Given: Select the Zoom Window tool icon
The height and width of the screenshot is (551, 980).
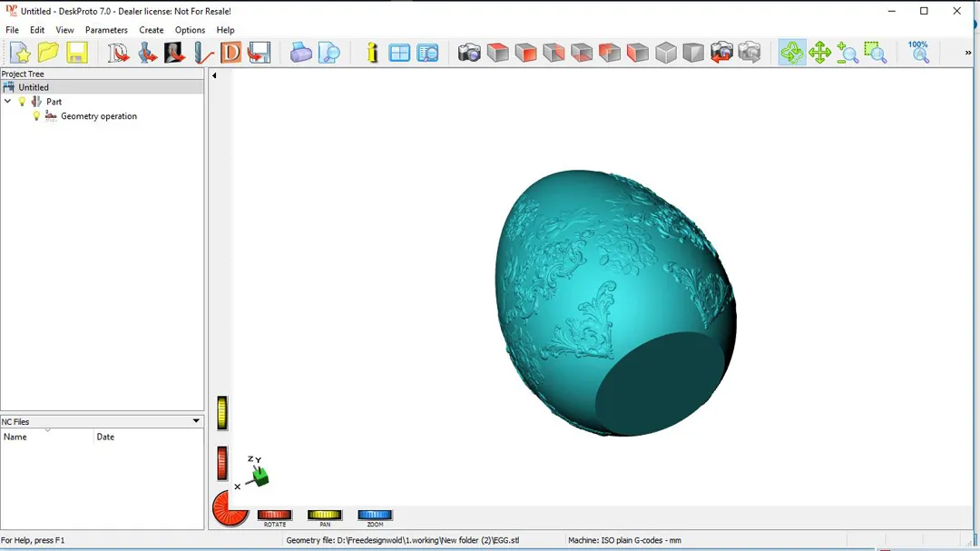Looking at the screenshot, I should coord(876,53).
